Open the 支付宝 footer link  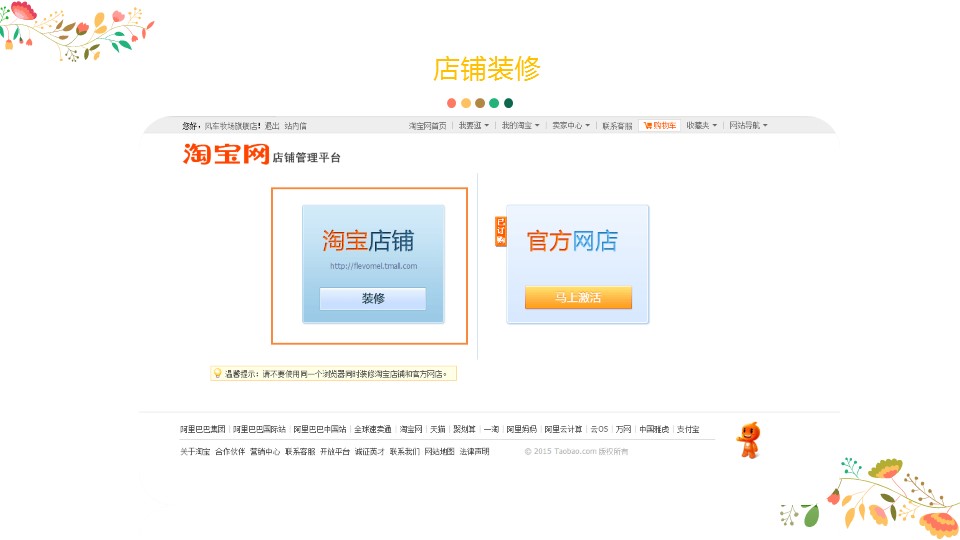pyautogui.click(x=688, y=429)
